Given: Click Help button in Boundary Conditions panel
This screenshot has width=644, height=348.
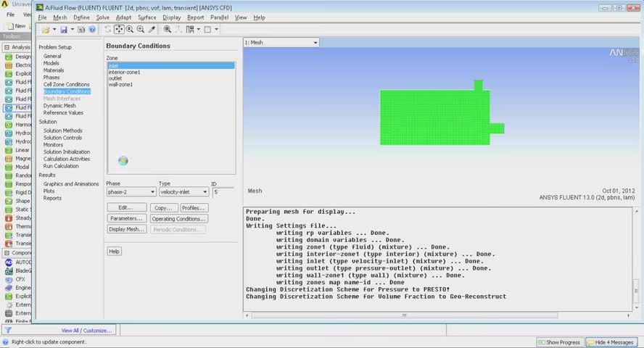Looking at the screenshot, I should pos(114,251).
